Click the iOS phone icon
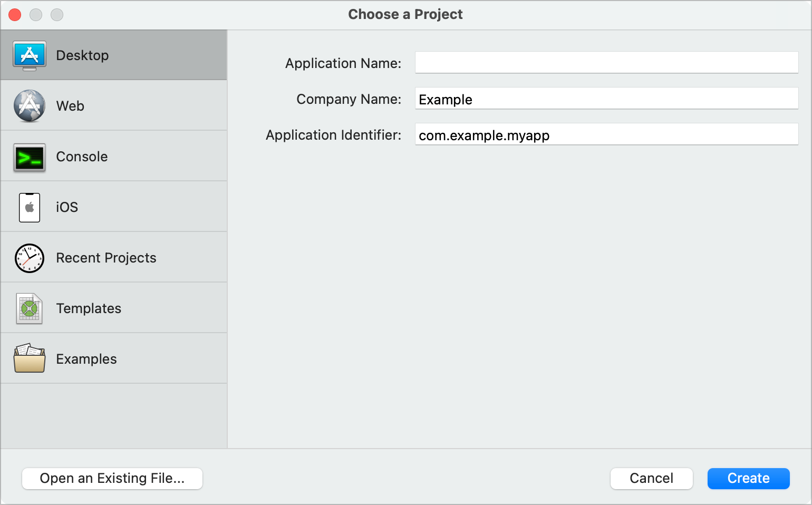 tap(30, 207)
